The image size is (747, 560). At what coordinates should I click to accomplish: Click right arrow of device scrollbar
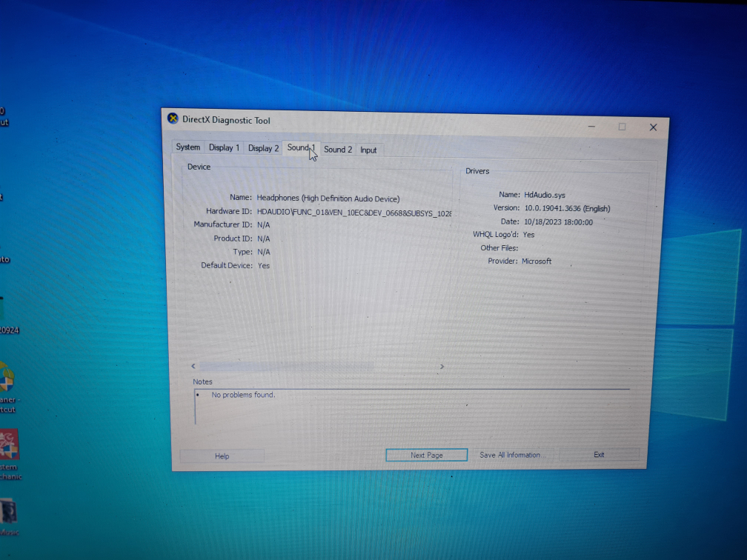[442, 366]
